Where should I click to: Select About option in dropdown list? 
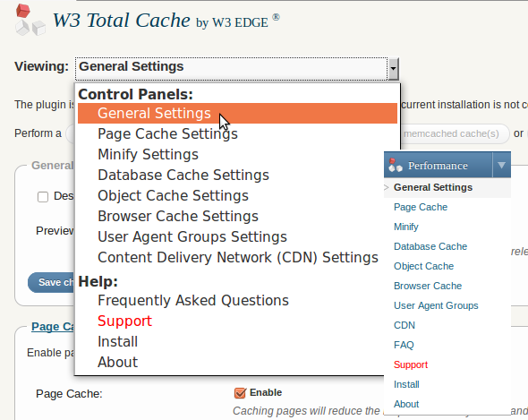(x=117, y=362)
